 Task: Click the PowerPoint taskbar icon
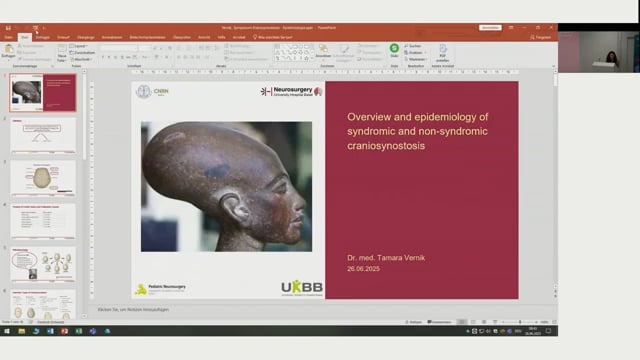(64, 331)
